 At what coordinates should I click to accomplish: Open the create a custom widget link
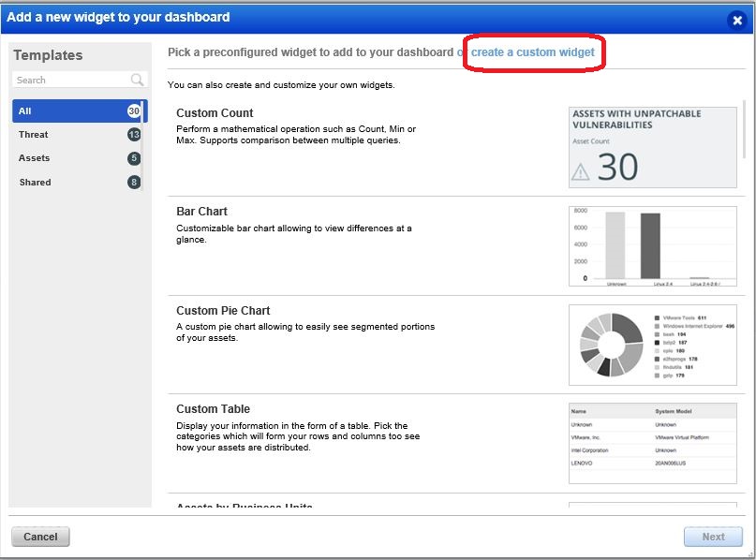[532, 53]
